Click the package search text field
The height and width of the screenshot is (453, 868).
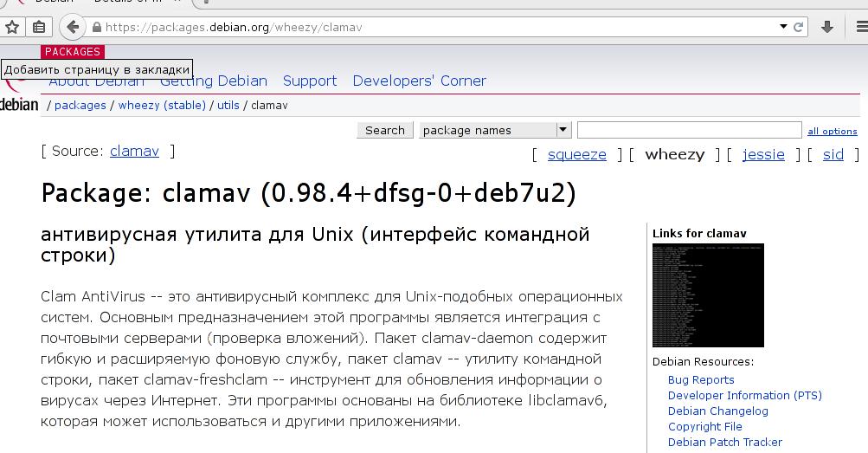[689, 130]
